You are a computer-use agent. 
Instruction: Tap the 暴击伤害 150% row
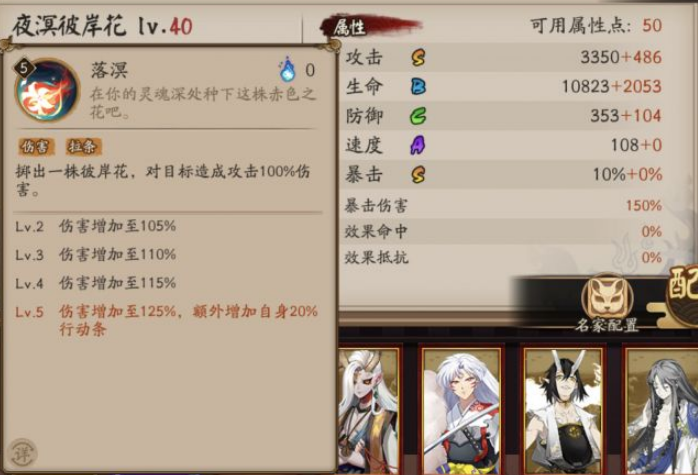(x=503, y=206)
